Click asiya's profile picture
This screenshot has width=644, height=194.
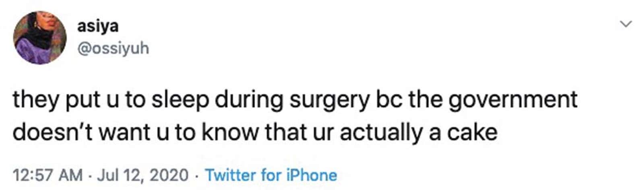click(39, 37)
